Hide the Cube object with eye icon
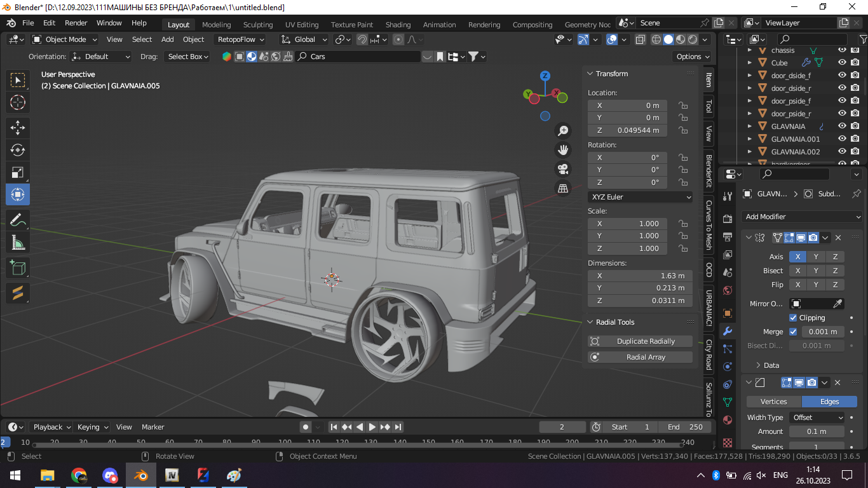Image resolution: width=868 pixels, height=488 pixels. (842, 63)
